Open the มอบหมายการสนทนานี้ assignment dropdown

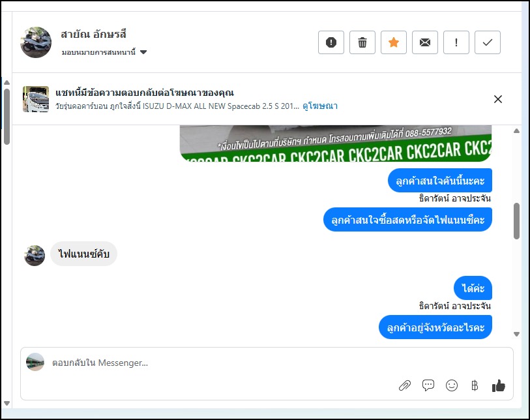click(104, 52)
